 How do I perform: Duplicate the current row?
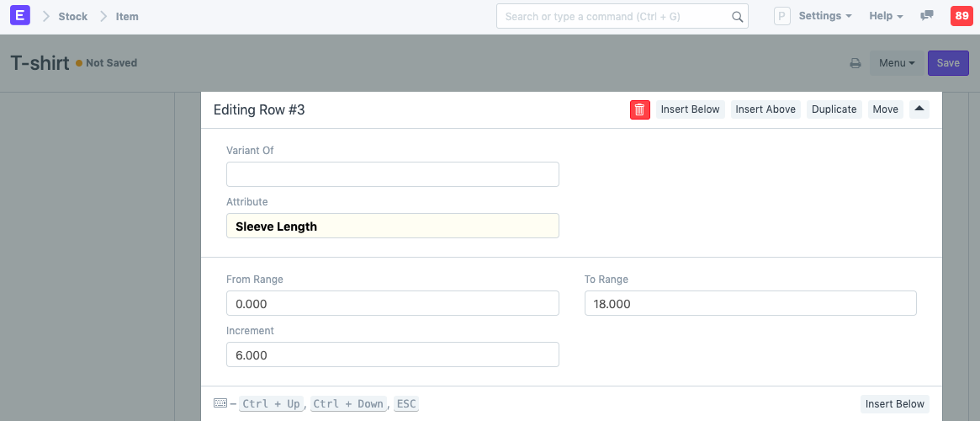pos(834,109)
